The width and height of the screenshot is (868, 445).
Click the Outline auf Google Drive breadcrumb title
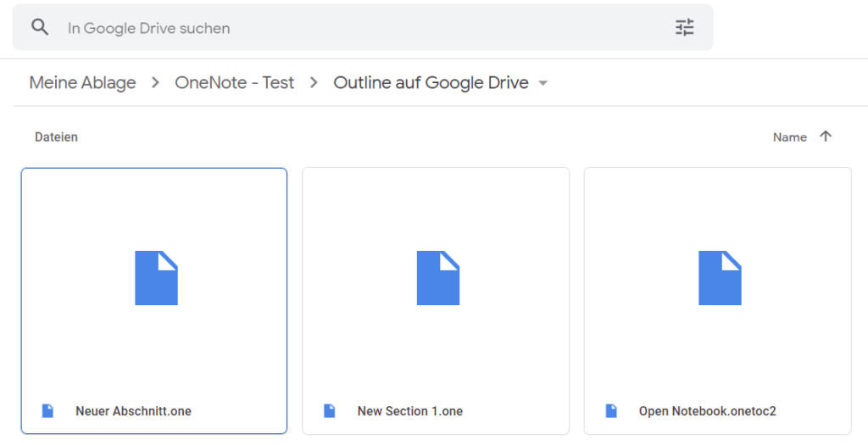431,82
